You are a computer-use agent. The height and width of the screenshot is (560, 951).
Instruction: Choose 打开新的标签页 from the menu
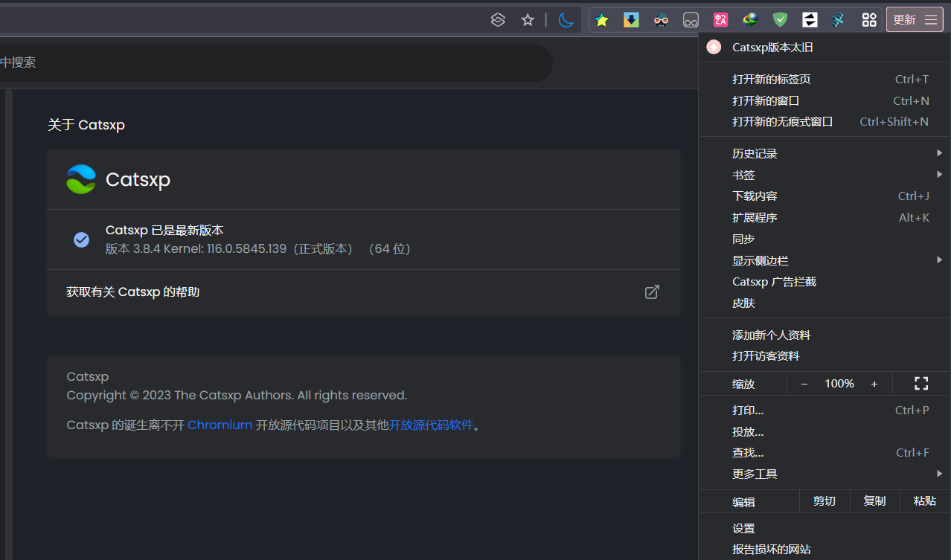(824, 80)
